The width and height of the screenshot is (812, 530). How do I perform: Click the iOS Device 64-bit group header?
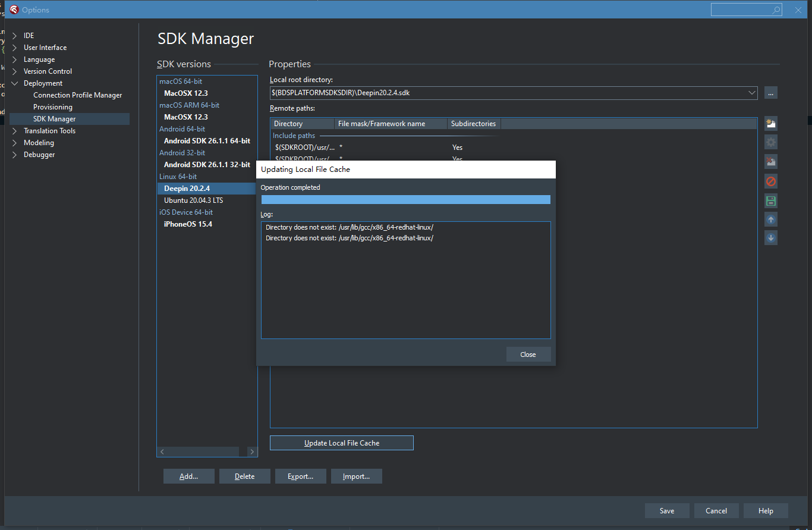[x=186, y=212]
